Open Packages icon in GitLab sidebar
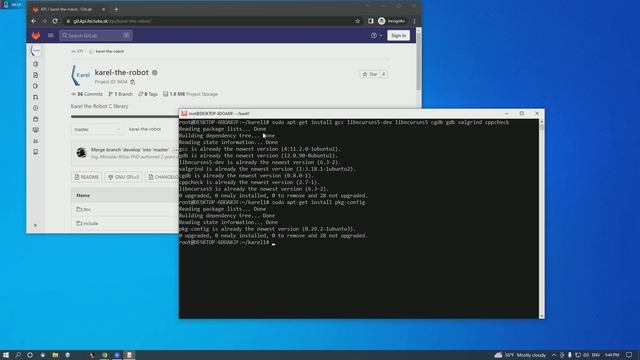The height and width of the screenshot is (360, 640). [x=36, y=119]
